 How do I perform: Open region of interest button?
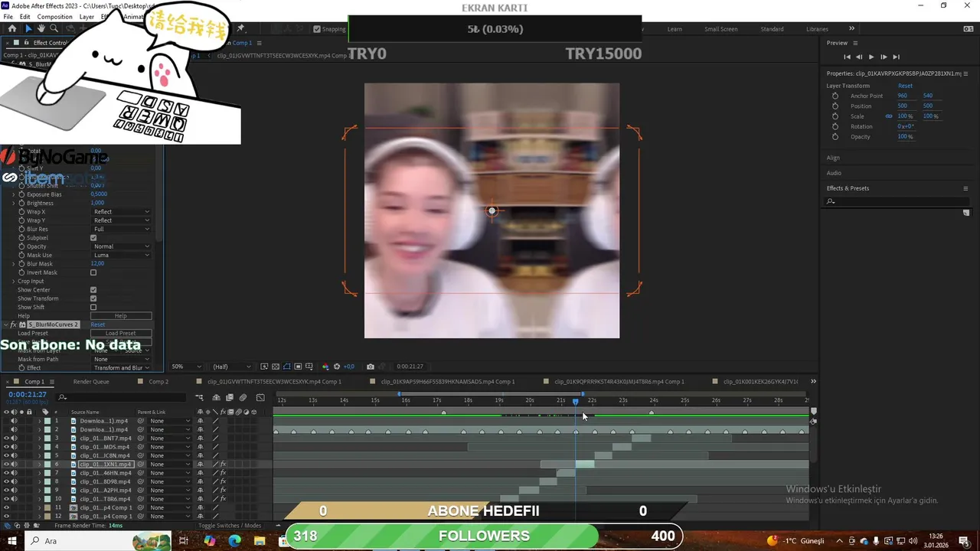click(298, 367)
